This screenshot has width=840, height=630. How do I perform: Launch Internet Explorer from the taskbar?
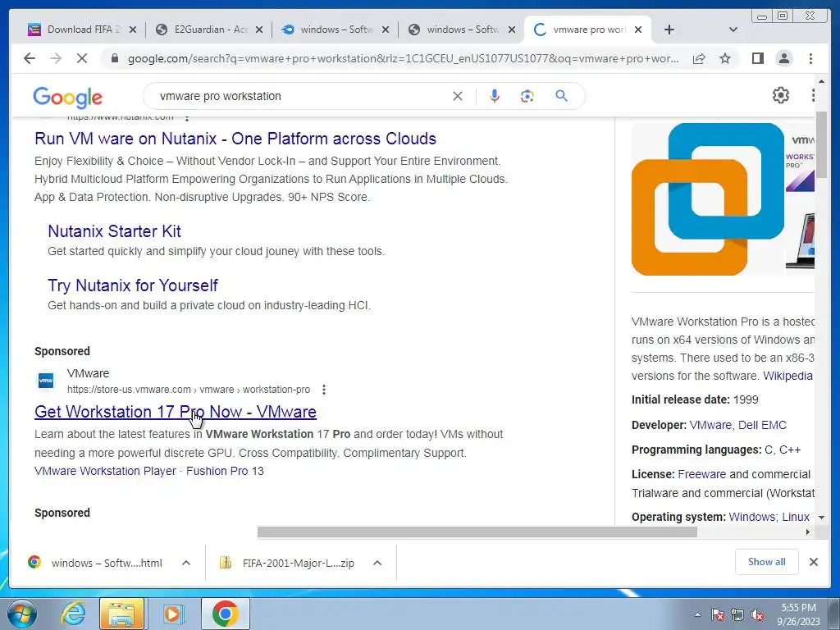(73, 614)
